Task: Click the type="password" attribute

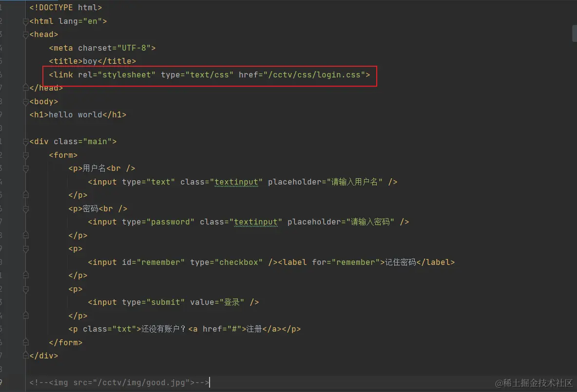Action: coord(158,222)
